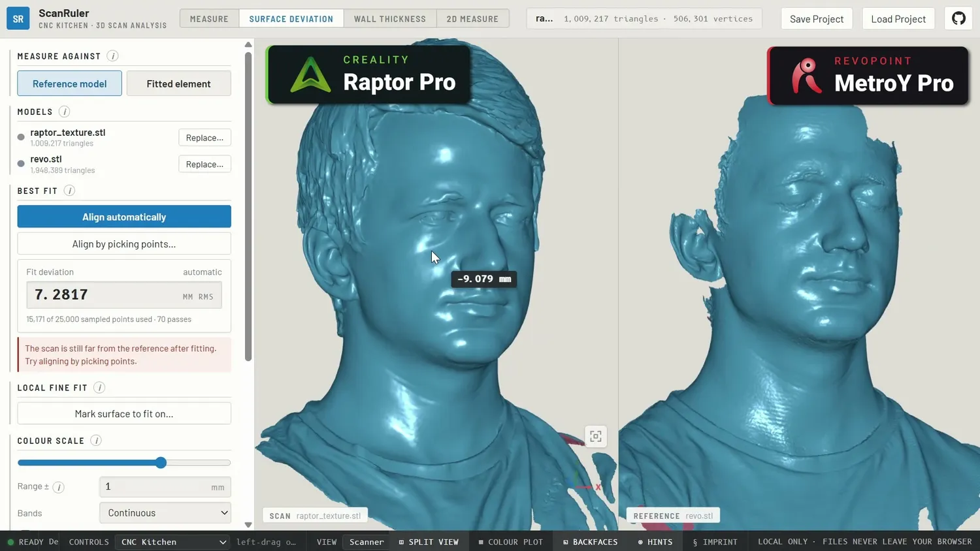This screenshot has height=551, width=980.
Task: Open the Colour Scale info icon
Action: click(96, 441)
